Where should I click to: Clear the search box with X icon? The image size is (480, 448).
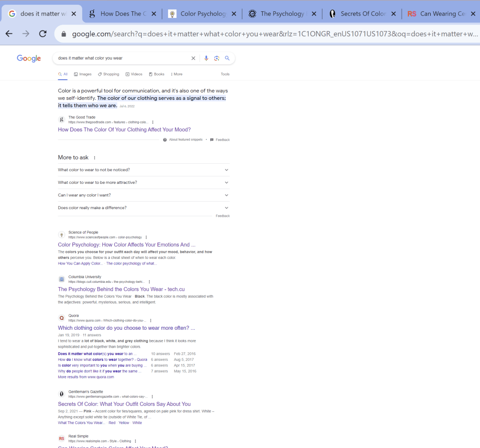(193, 58)
